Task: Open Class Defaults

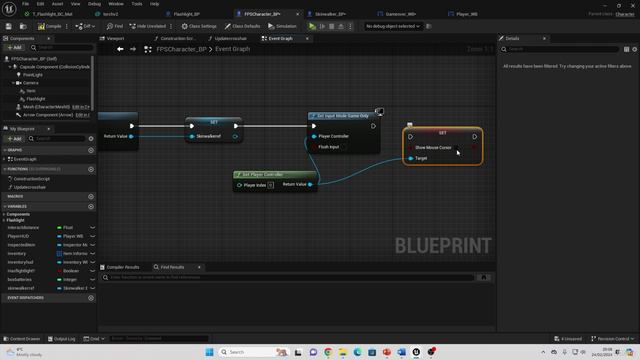Action: 242,26
